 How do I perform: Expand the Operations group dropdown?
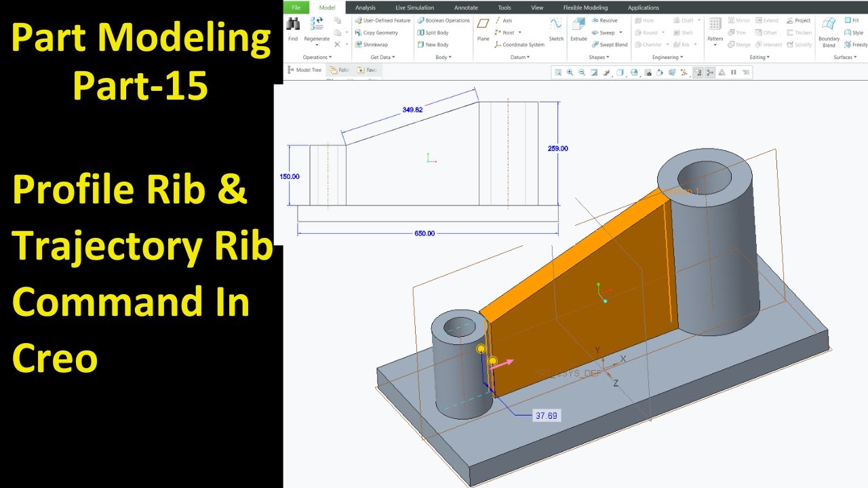(317, 58)
